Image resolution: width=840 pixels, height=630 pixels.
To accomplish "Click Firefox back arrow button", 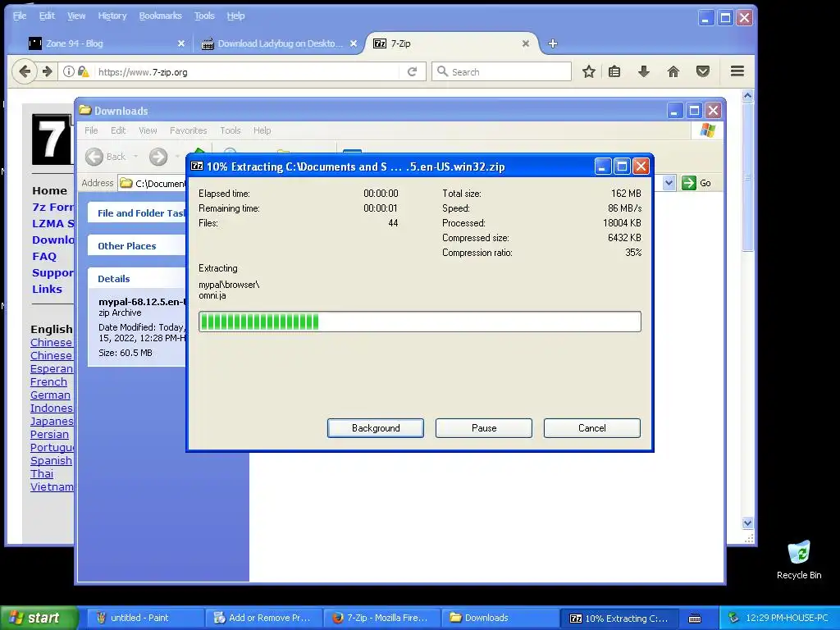I will click(x=25, y=71).
